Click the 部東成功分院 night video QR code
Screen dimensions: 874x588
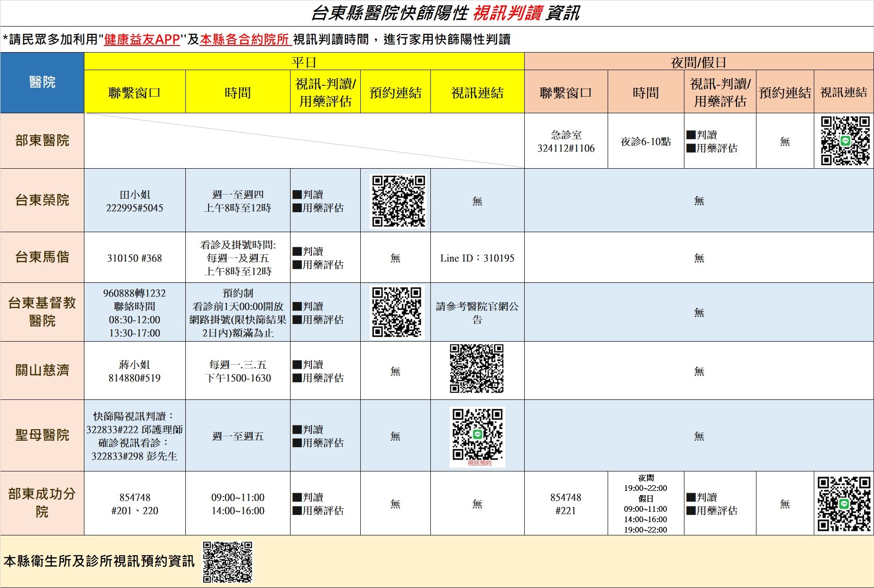tap(844, 504)
